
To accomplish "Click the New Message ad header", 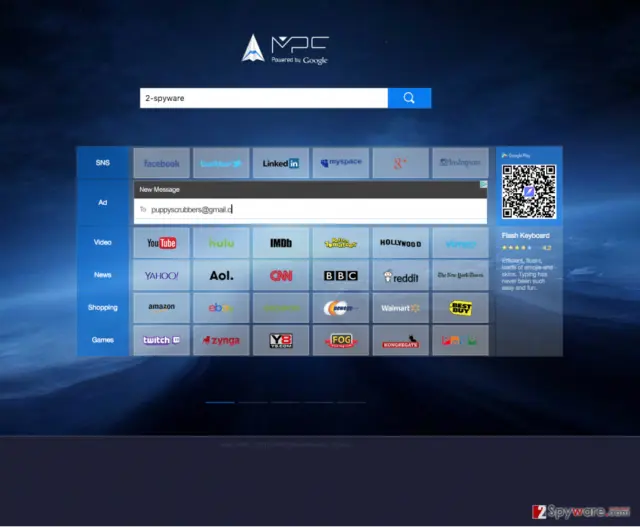I will point(310,189).
